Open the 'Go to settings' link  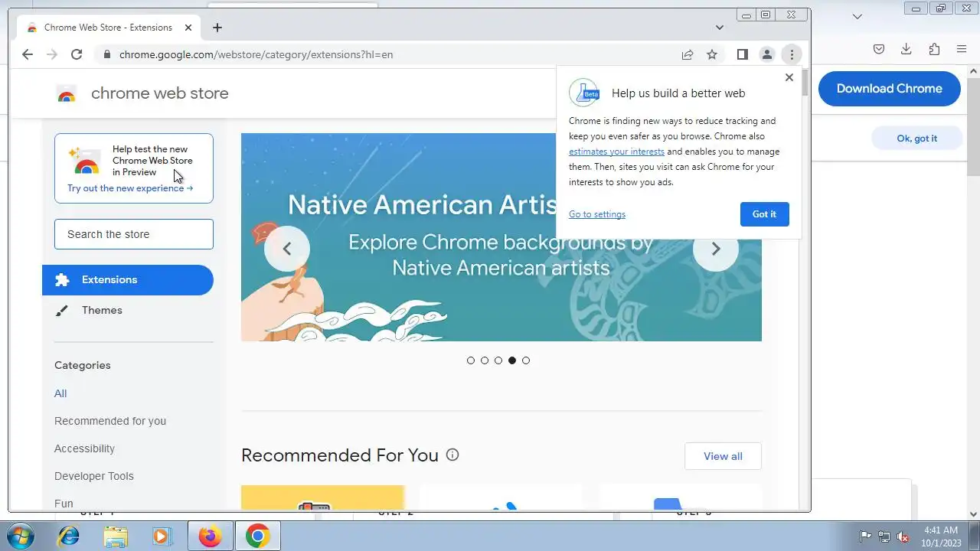597,214
